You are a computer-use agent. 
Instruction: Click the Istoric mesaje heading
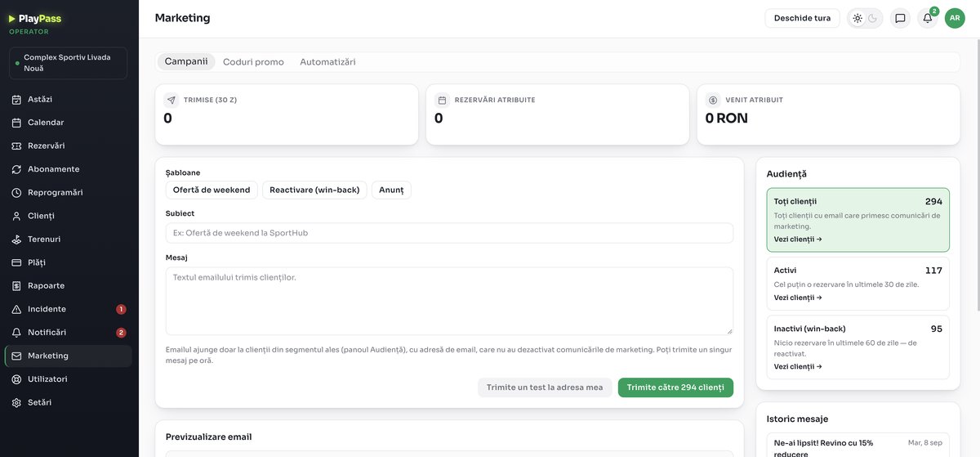coord(797,419)
